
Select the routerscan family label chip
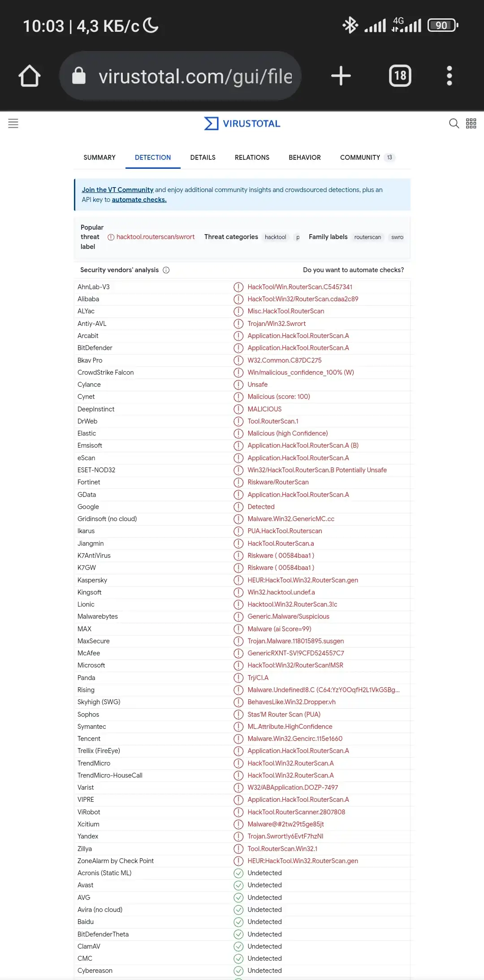[x=367, y=237]
